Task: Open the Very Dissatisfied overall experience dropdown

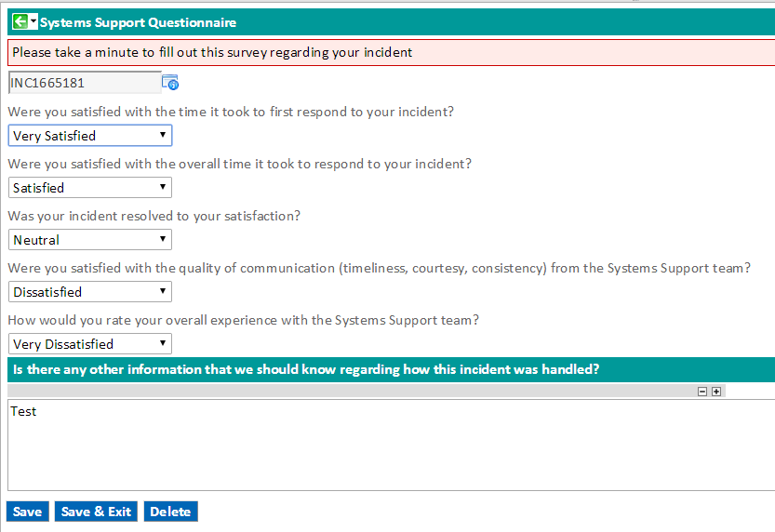Action: click(x=90, y=344)
